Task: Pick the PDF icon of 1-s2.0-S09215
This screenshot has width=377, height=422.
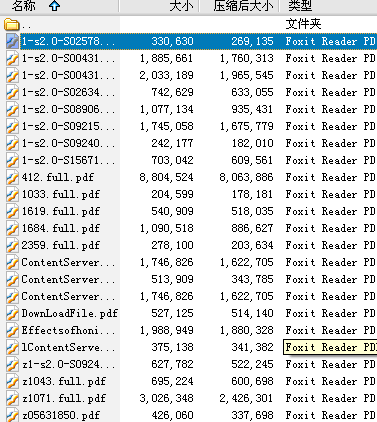Action: click(x=12, y=126)
